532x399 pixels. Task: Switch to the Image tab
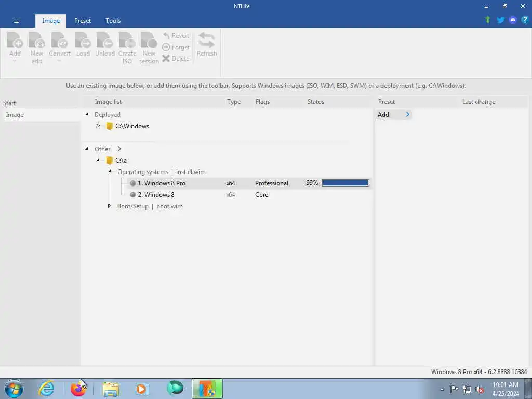click(x=51, y=21)
